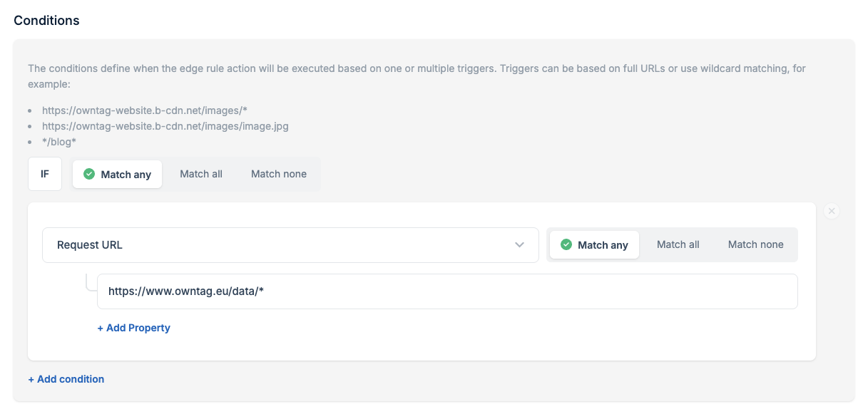Click the Conditions section heading
The height and width of the screenshot is (414, 868).
pos(47,21)
